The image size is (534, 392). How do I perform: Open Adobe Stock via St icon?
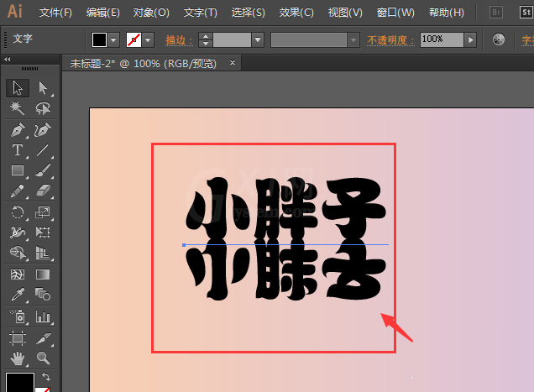point(526,13)
